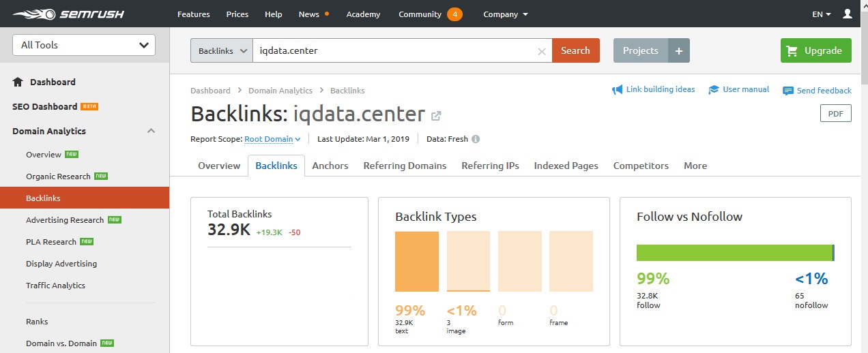The image size is (868, 353).
Task: Open Help in top navigation
Action: (x=273, y=14)
